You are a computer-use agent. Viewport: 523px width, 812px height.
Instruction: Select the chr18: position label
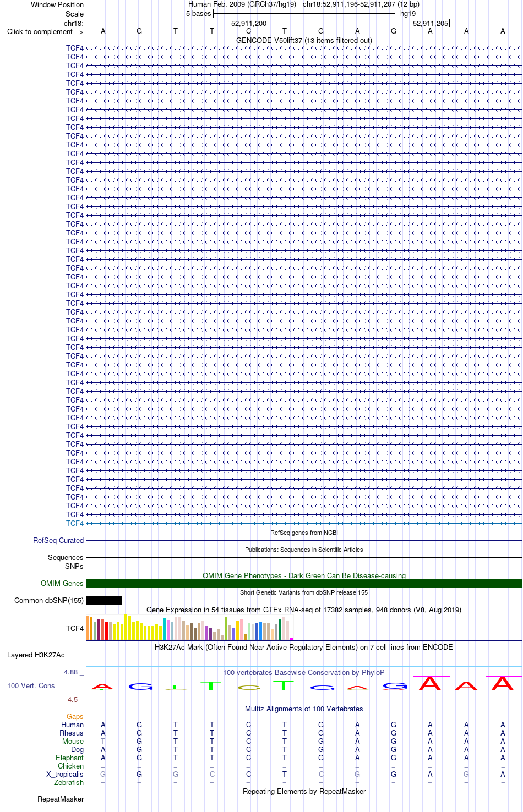click(74, 23)
